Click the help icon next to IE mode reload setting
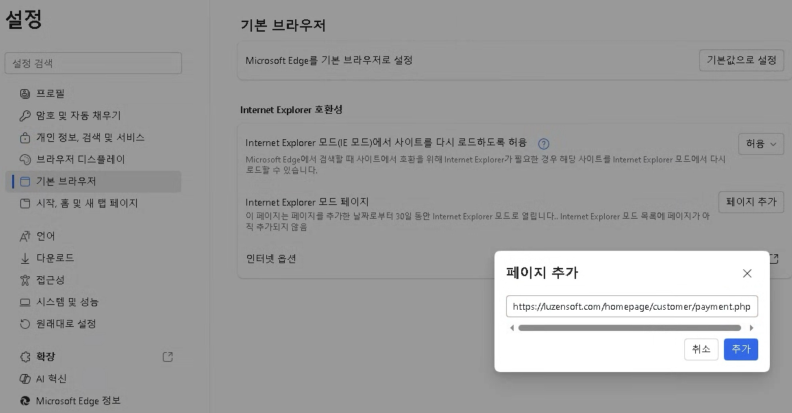792x413 pixels. coord(544,144)
